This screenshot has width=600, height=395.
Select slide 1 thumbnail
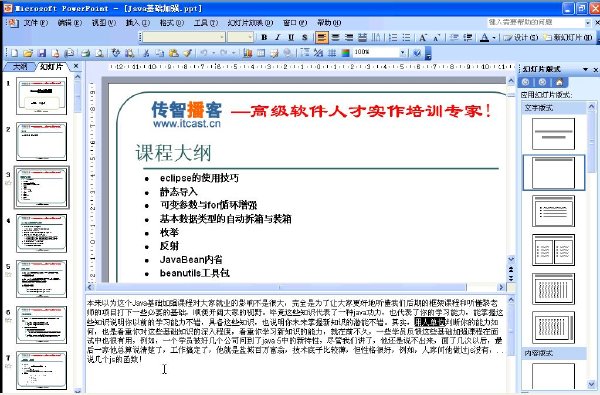click(41, 96)
